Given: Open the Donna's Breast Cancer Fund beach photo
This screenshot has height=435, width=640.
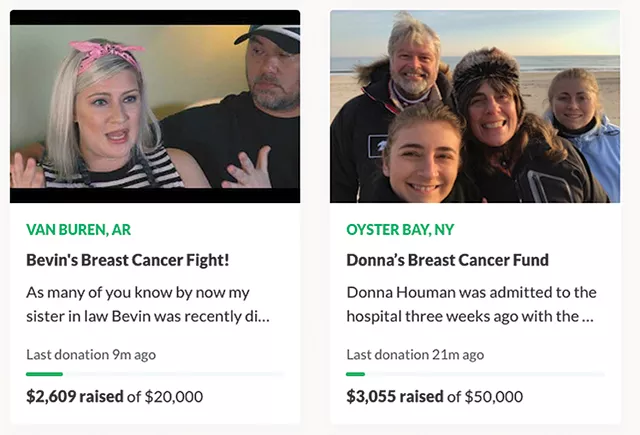Looking at the screenshot, I should click(x=475, y=106).
